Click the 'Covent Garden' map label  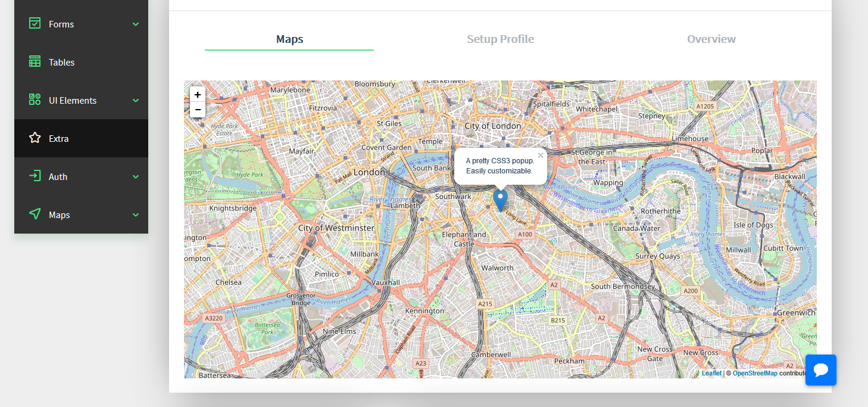tap(386, 148)
